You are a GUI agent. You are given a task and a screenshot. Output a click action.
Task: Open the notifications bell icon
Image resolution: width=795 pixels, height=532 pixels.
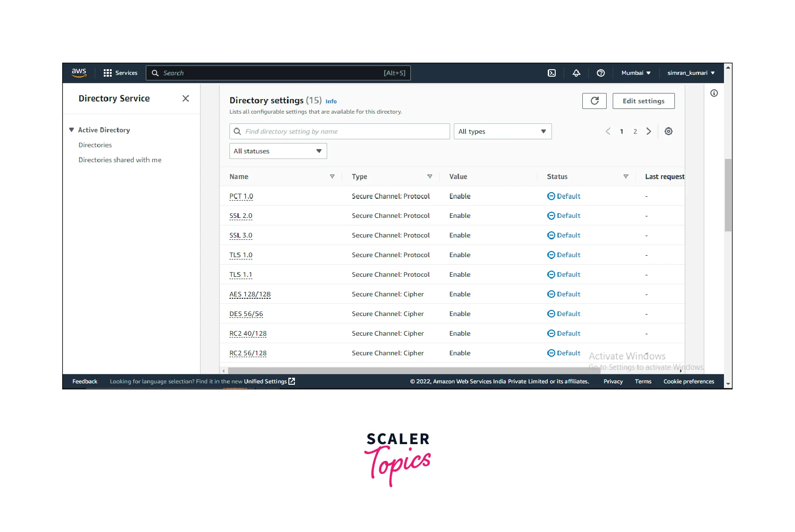pos(576,73)
